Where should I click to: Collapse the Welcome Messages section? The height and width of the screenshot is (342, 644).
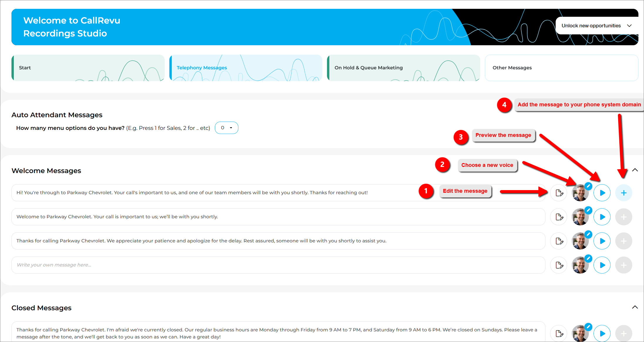635,170
